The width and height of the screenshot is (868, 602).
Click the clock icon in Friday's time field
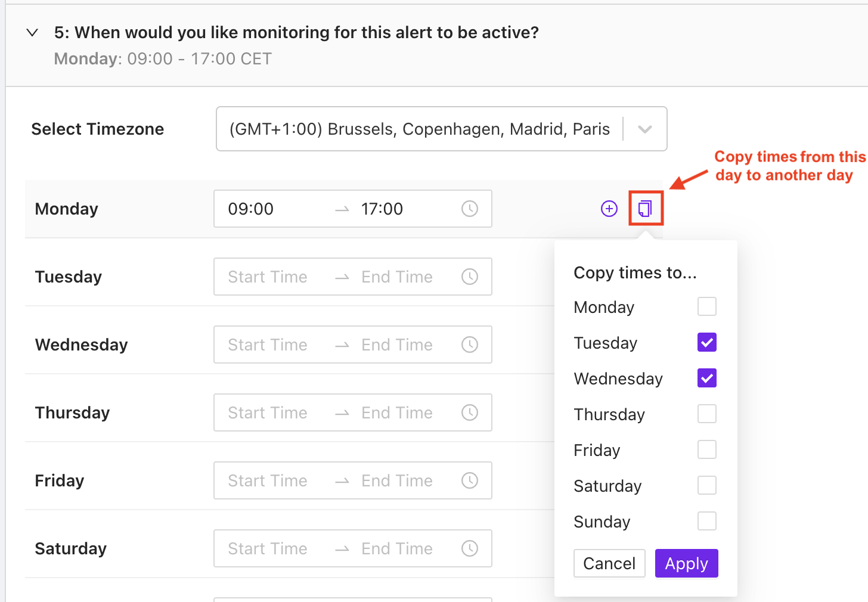[x=470, y=480]
